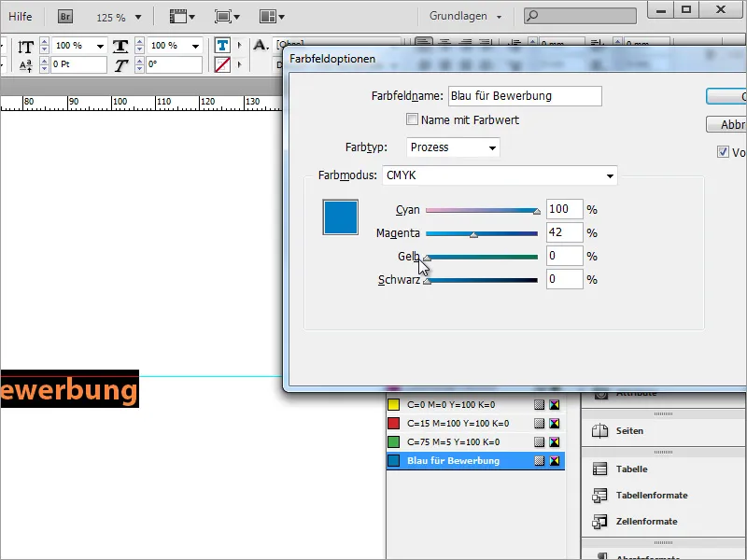
Task: Open the Farbtyp Prozess dropdown
Action: [453, 147]
